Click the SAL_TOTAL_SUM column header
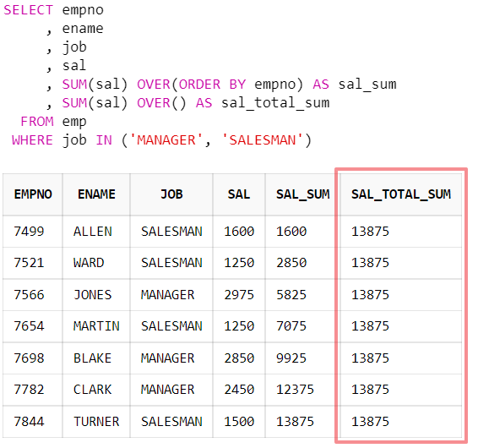 (401, 194)
